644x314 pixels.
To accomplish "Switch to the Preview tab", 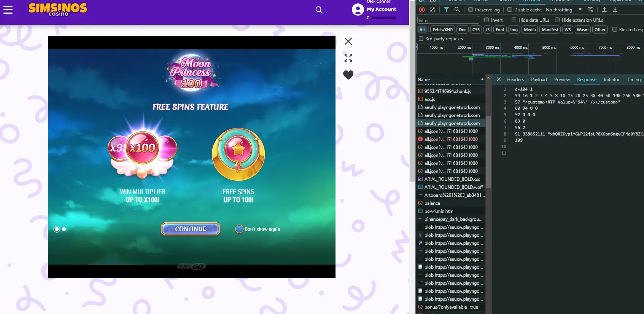I will pyautogui.click(x=562, y=80).
